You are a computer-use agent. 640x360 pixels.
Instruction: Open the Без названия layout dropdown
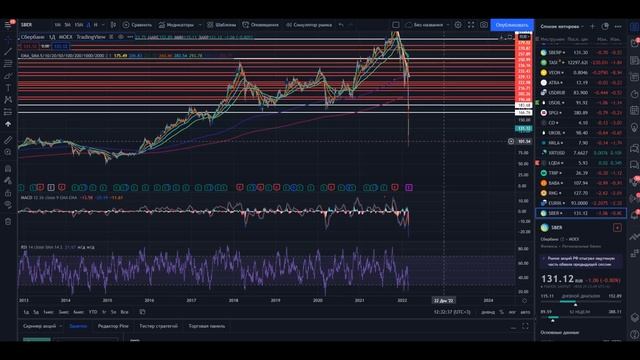click(427, 25)
